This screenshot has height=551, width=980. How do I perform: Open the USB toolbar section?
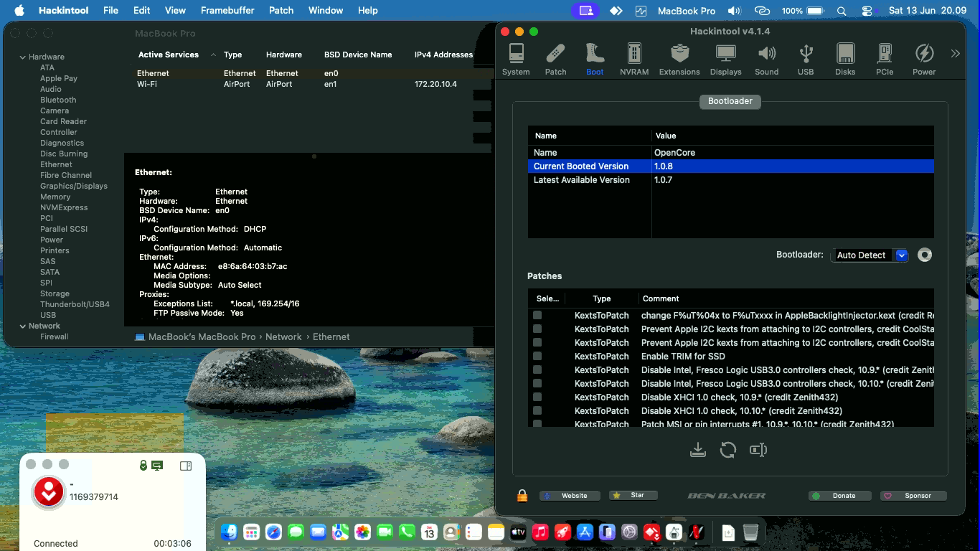[x=806, y=60]
